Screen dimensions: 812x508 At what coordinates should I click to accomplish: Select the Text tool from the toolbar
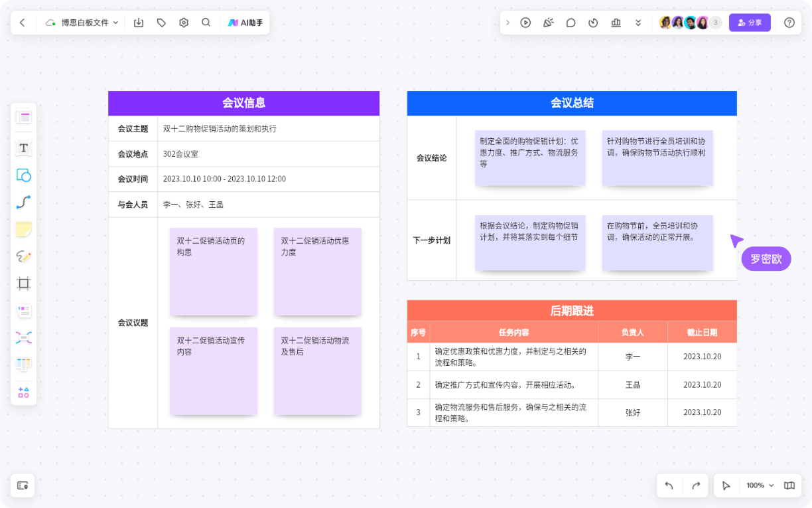pyautogui.click(x=23, y=148)
